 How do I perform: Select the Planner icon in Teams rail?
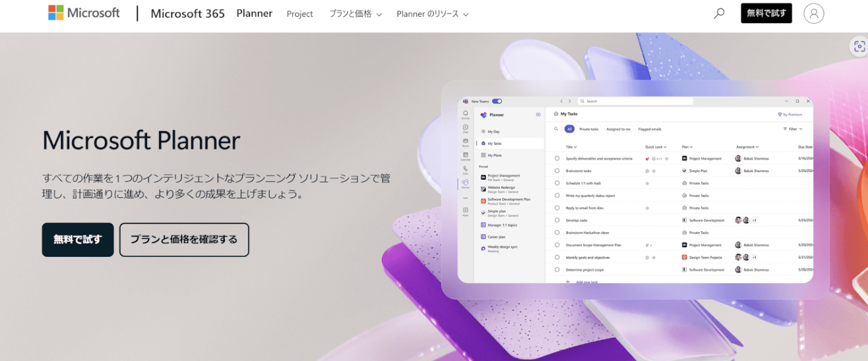466,184
